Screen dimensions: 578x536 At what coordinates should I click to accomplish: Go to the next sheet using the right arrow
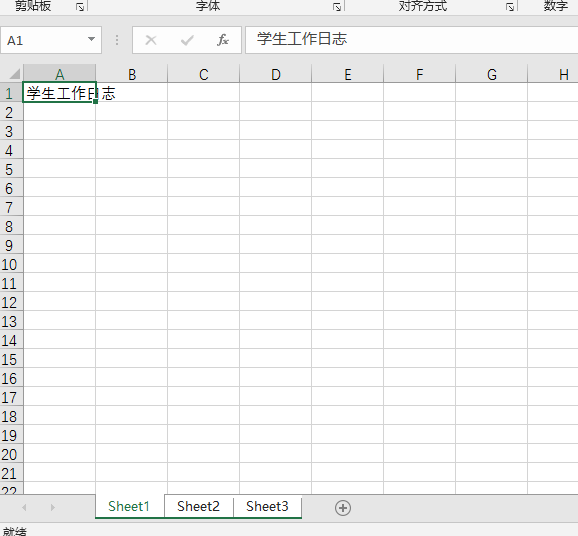(52, 508)
